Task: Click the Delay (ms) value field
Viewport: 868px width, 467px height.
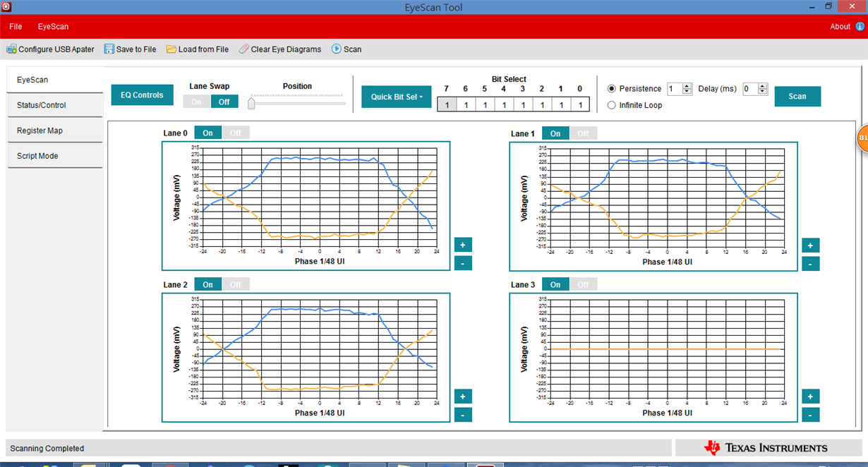Action: [750, 89]
